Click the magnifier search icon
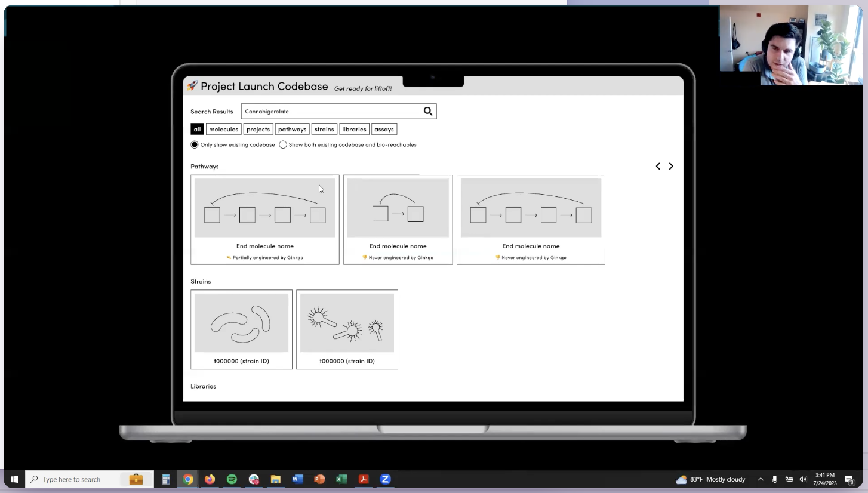Image resolution: width=868 pixels, height=493 pixels. tap(428, 111)
